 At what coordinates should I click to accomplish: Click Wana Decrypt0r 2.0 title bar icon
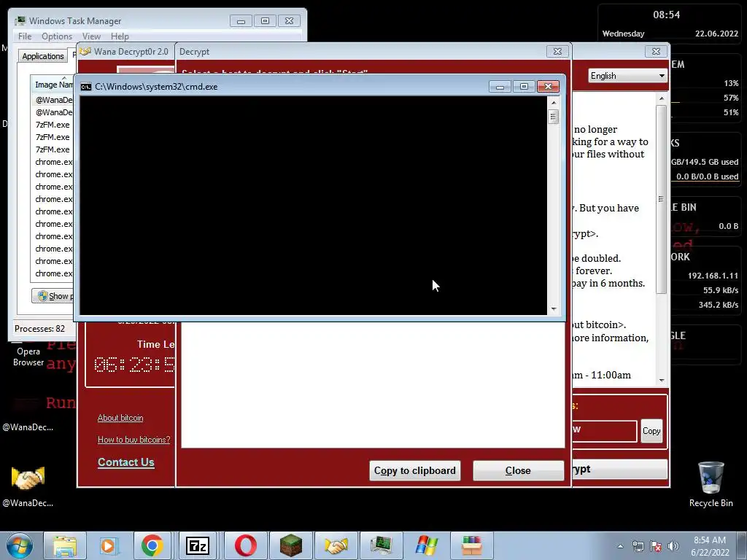pyautogui.click(x=86, y=52)
